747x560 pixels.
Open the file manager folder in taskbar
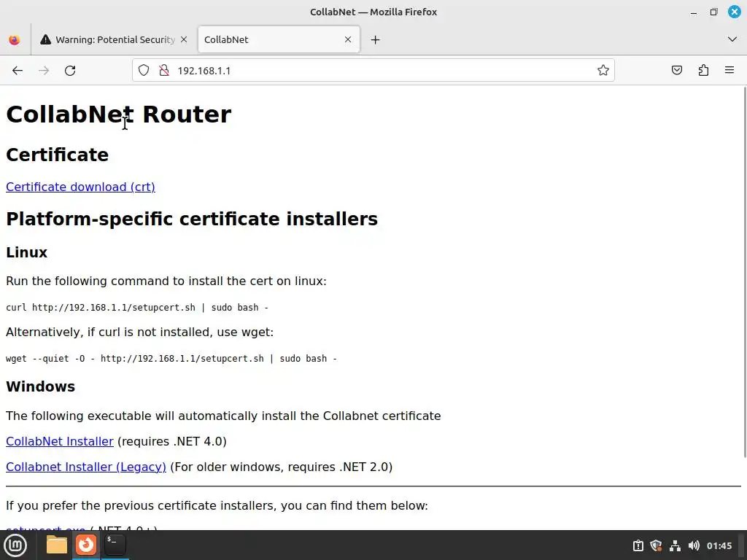click(57, 545)
